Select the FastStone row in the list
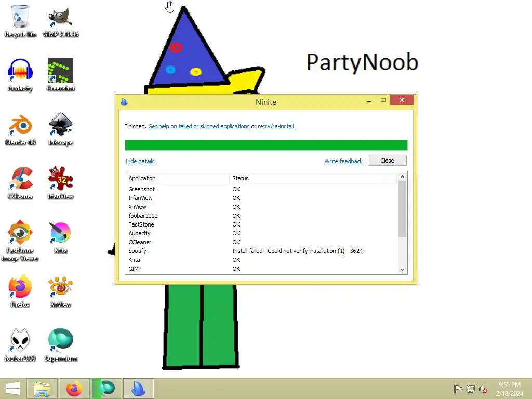532x399 pixels. 262,224
